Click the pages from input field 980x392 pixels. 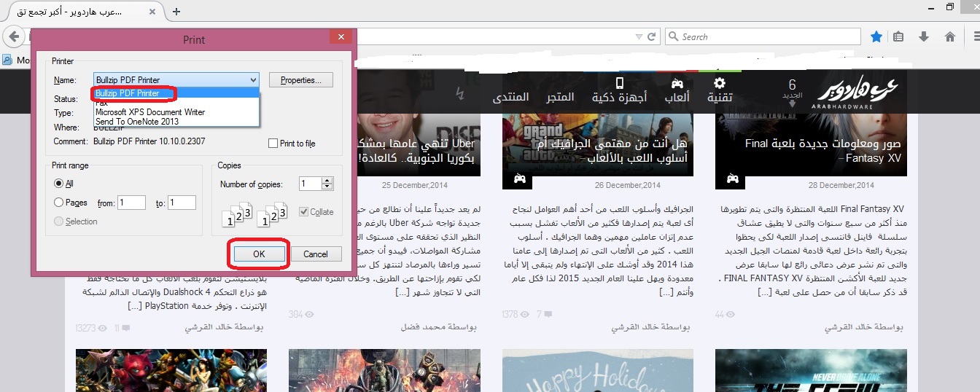(x=131, y=203)
